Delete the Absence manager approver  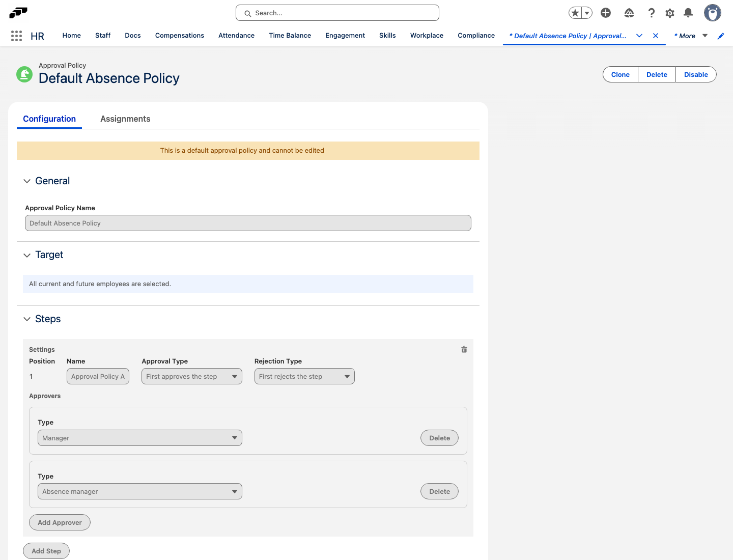pyautogui.click(x=439, y=491)
